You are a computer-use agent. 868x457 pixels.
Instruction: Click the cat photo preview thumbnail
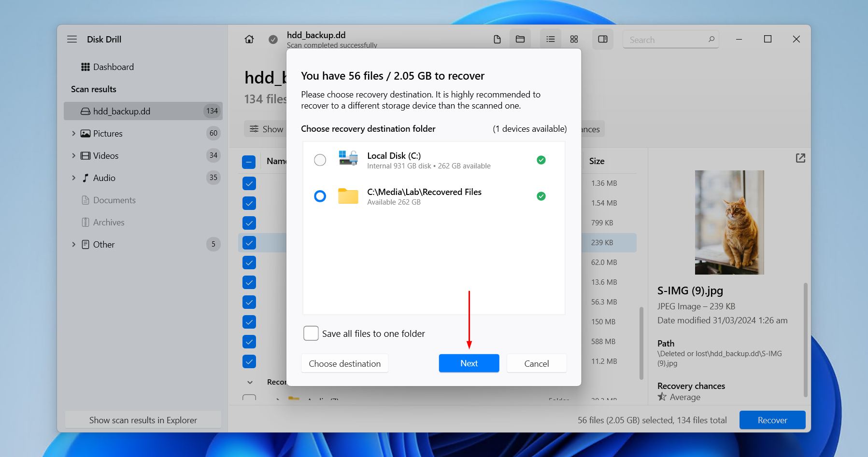(729, 222)
